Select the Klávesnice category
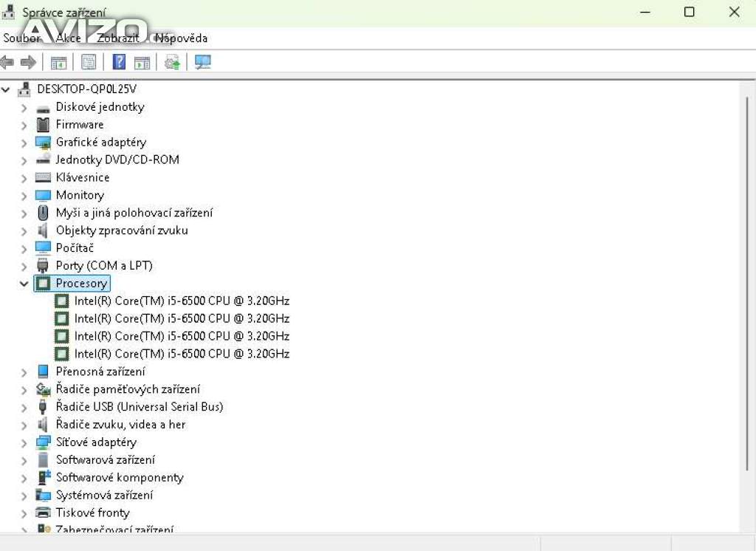The image size is (756, 551). click(82, 177)
